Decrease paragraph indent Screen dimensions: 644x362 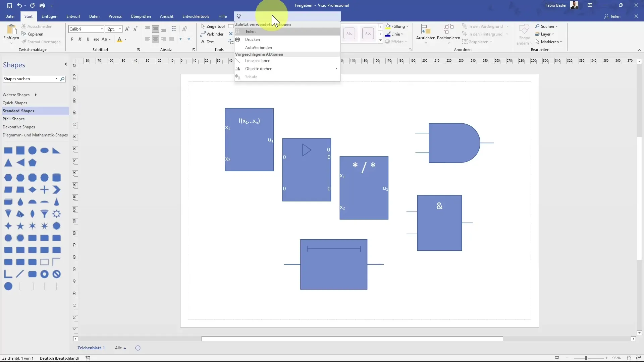coord(182,39)
